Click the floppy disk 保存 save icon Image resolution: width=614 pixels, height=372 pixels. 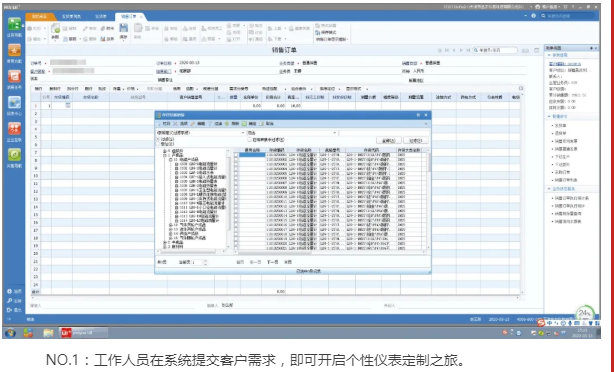(x=123, y=28)
